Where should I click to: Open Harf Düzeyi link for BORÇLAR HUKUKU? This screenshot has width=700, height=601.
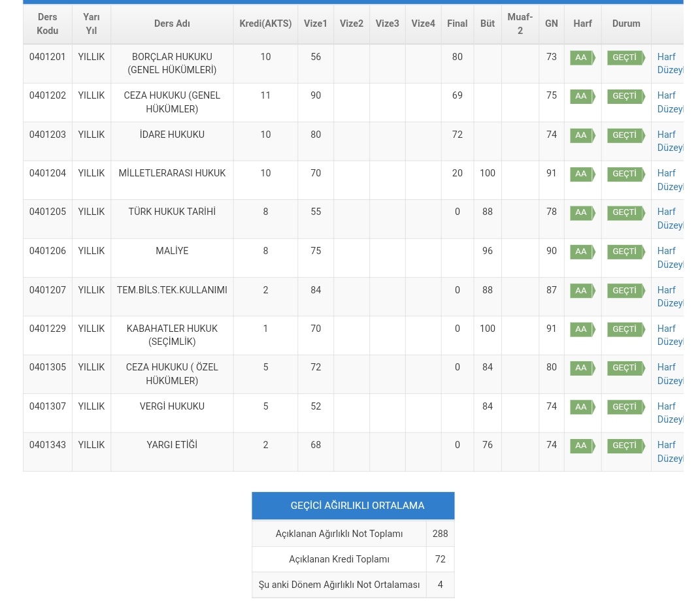pos(670,63)
